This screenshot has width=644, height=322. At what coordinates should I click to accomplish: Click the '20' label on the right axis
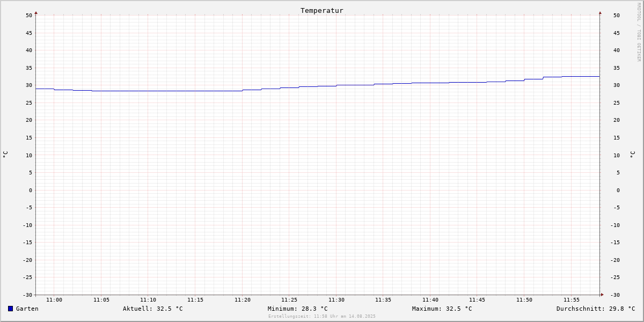pyautogui.click(x=617, y=120)
